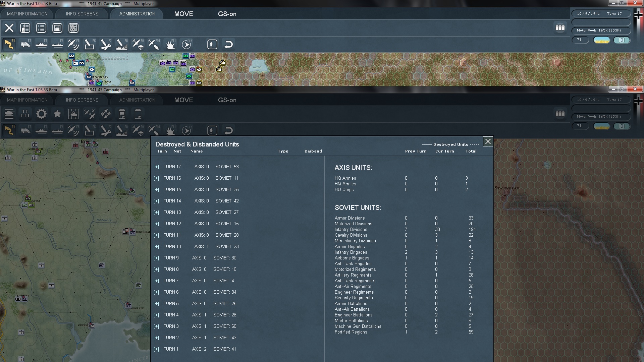This screenshot has width=644, height=362.
Task: Select F2 rail mode in the lower window
Action: click(25, 130)
